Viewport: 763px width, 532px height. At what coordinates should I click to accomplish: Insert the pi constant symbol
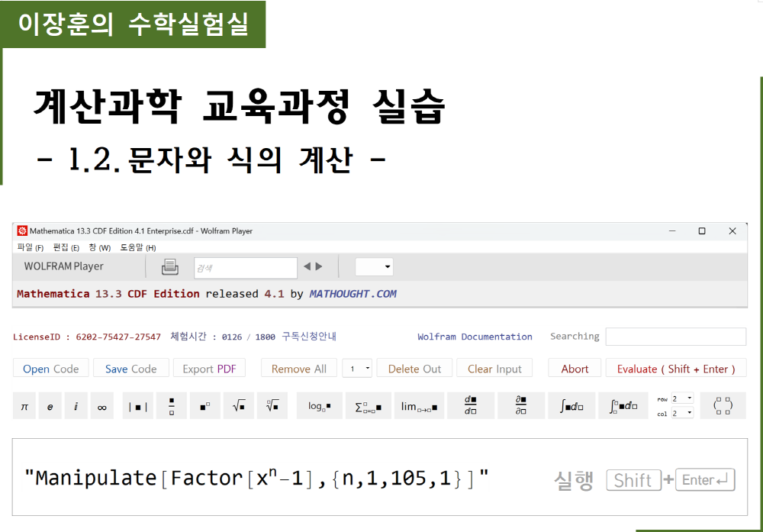24,406
